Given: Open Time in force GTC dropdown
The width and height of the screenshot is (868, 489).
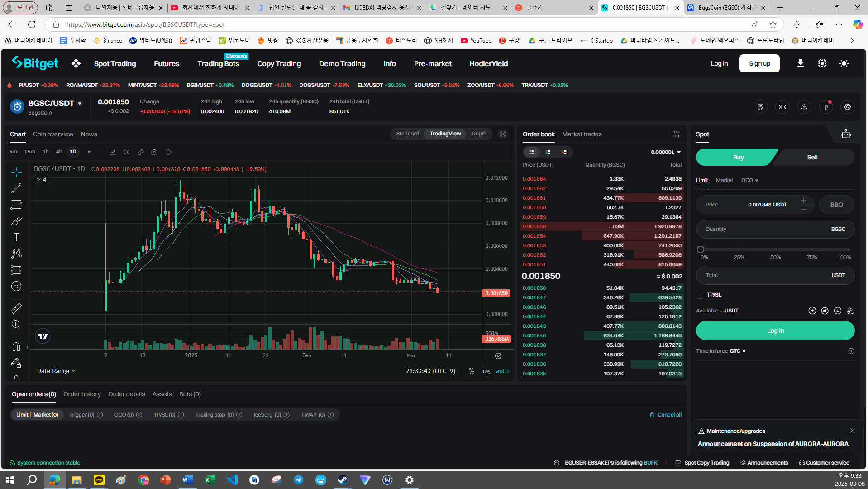Looking at the screenshot, I should pos(737,351).
